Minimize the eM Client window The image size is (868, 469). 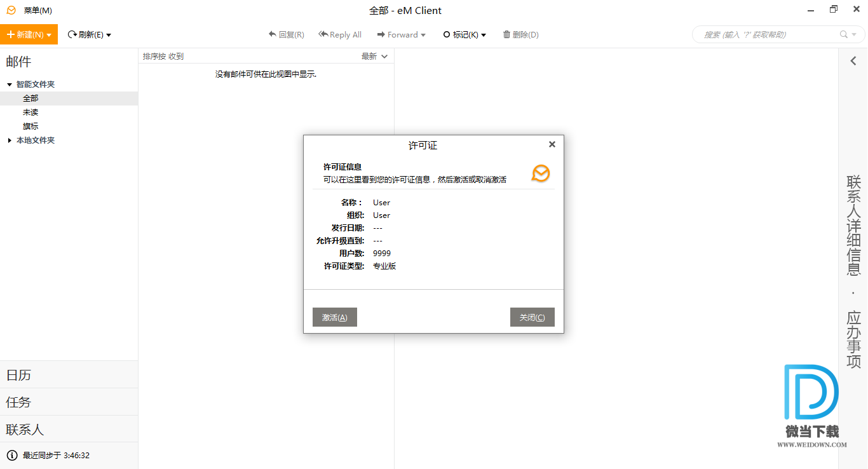(x=811, y=10)
